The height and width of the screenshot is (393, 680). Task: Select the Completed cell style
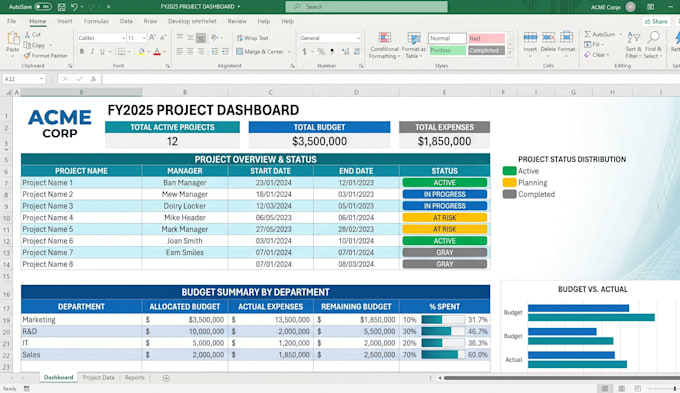(x=486, y=50)
